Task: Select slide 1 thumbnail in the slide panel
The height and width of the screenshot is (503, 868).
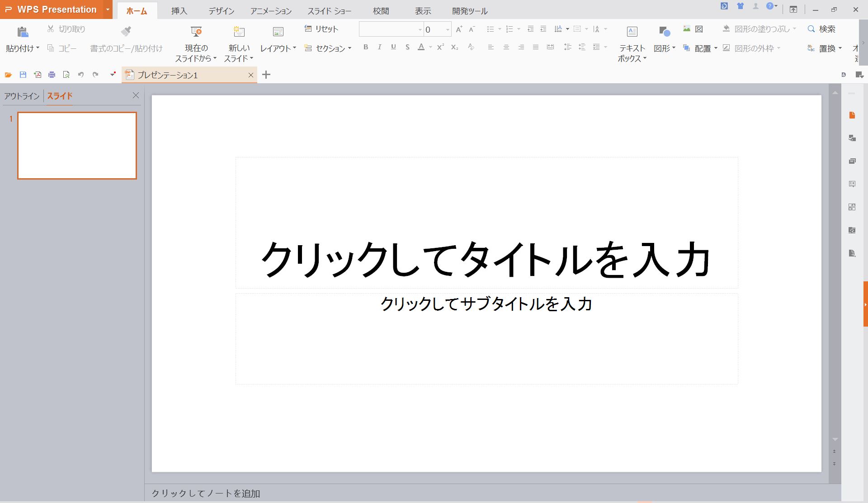Action: coord(77,145)
